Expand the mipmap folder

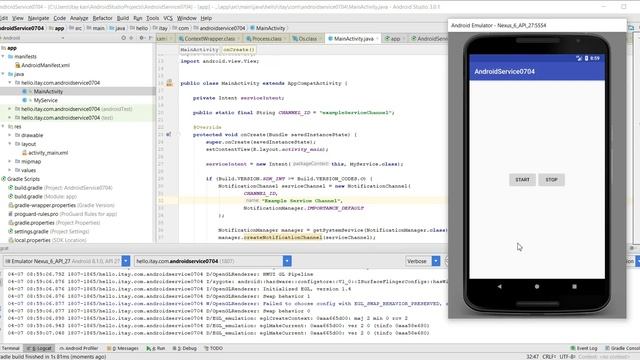pyautogui.click(x=10, y=161)
